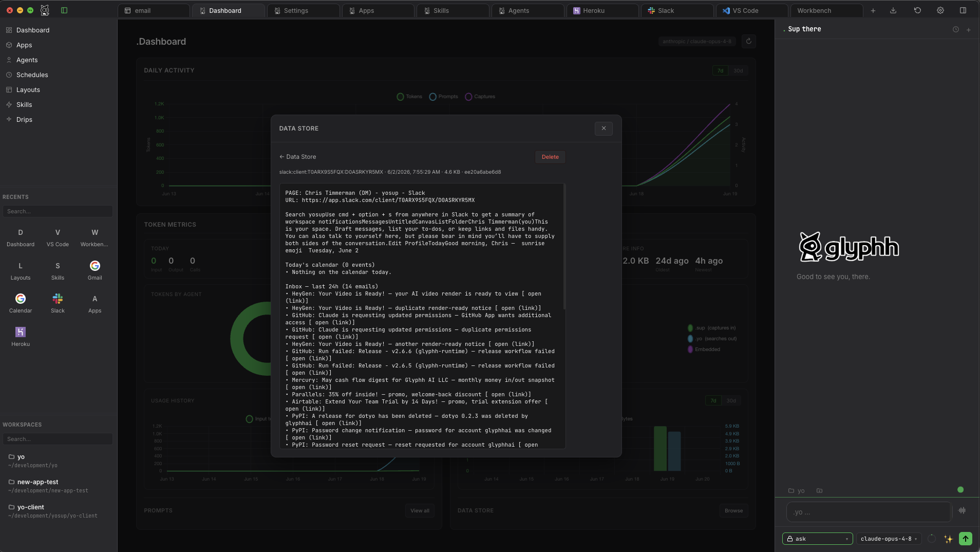Click the Data Store content scrollbar

tap(564, 247)
